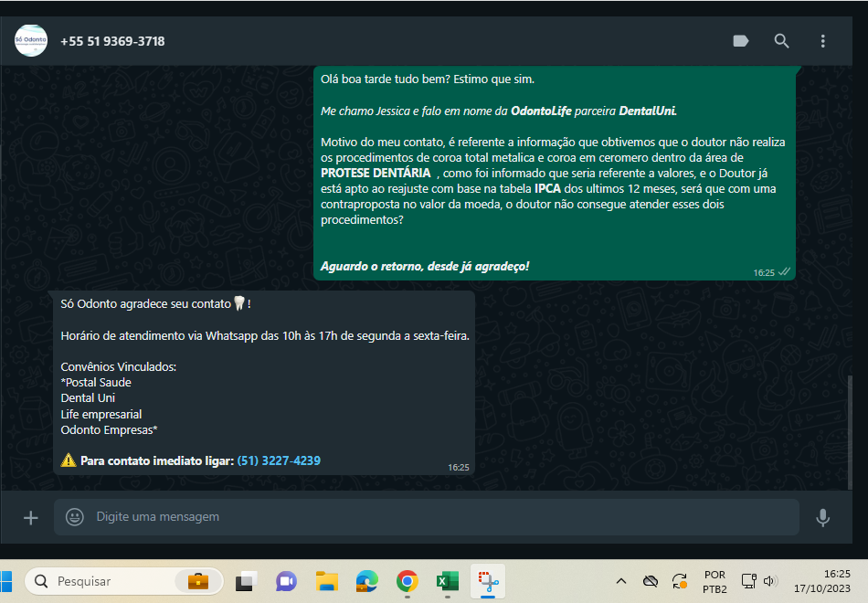868x603 pixels.
Task: Click the 'Horário de atendimento via Whatsapp' line
Action: tap(265, 336)
